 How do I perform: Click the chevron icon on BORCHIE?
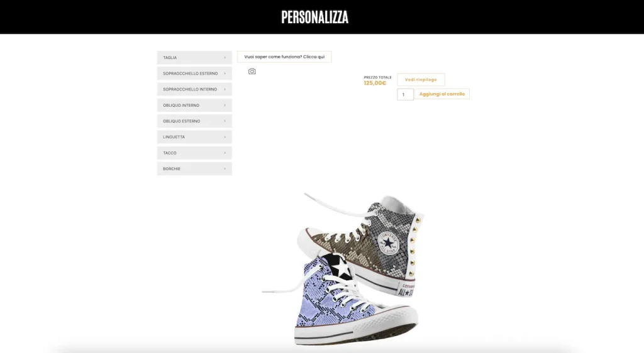coord(225,168)
